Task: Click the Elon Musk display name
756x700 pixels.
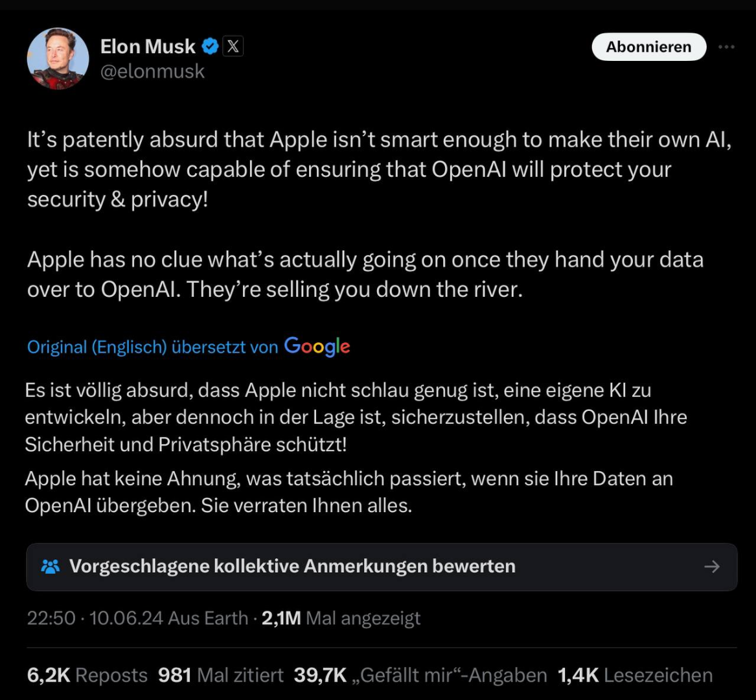Action: pos(148,47)
